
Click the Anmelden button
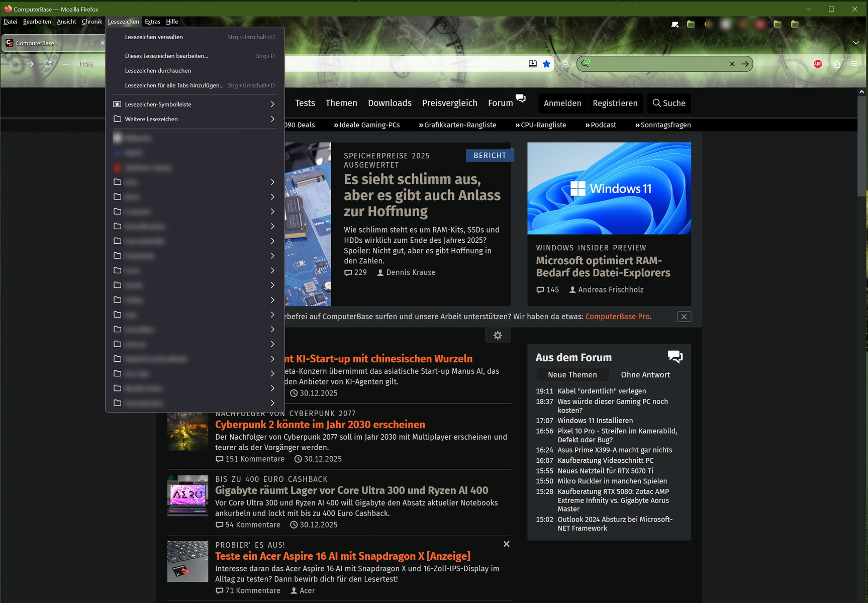click(562, 103)
